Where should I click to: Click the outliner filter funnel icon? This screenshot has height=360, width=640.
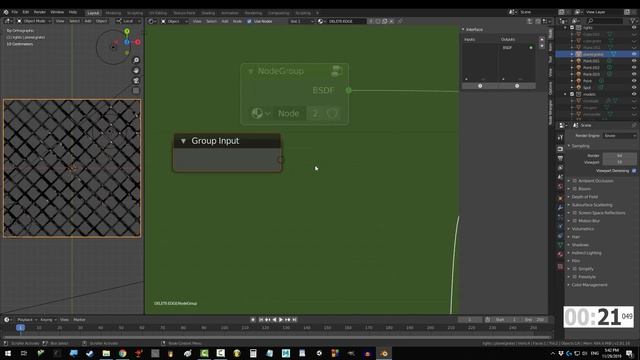tap(634, 20)
